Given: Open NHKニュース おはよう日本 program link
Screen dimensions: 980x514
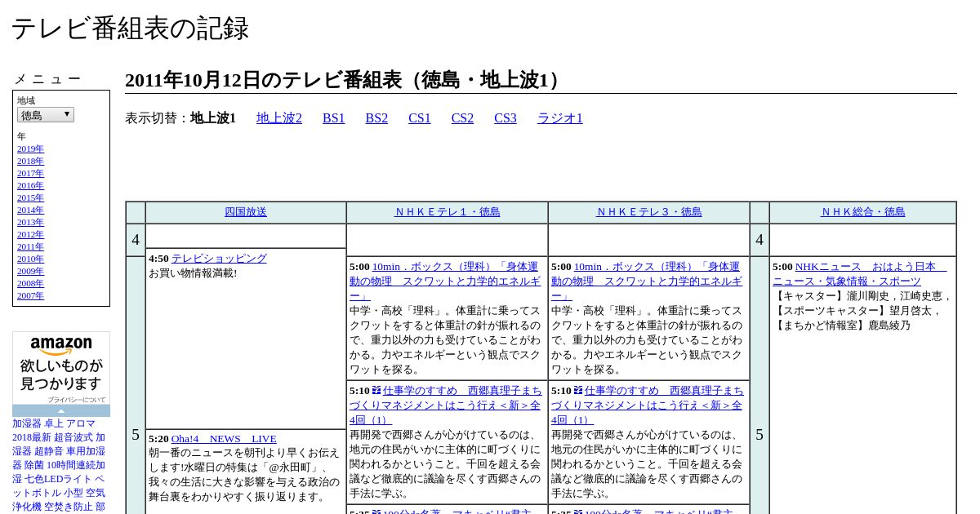Looking at the screenshot, I should [x=860, y=274].
